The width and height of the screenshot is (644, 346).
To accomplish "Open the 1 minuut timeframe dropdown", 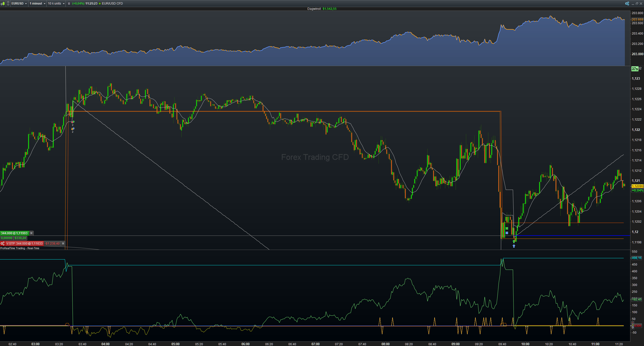I will click(x=38, y=4).
